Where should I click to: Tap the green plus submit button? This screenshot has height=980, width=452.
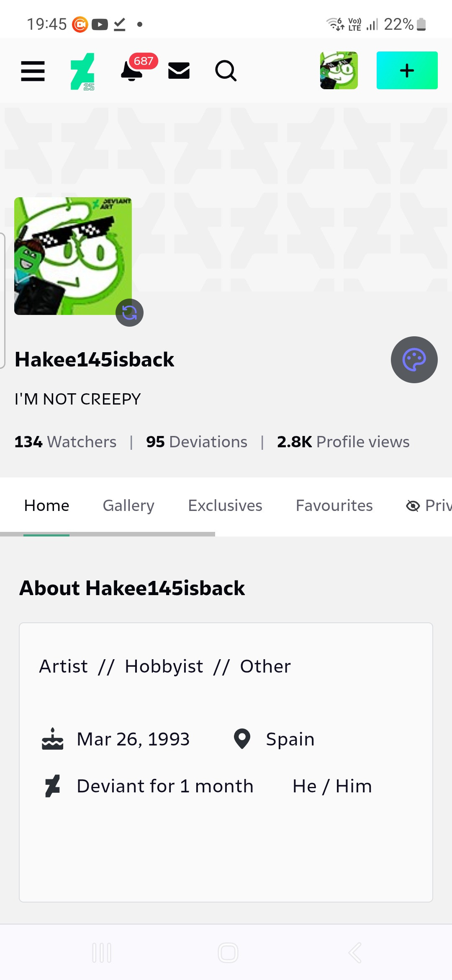point(407,70)
